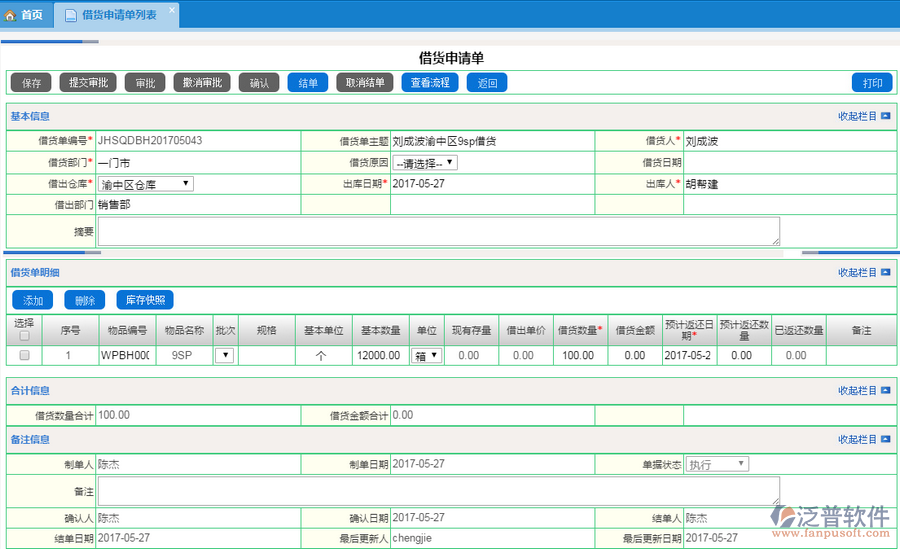This screenshot has width=900, height=549.
Task: Open the 借出仓库 dropdown
Action: (145, 184)
